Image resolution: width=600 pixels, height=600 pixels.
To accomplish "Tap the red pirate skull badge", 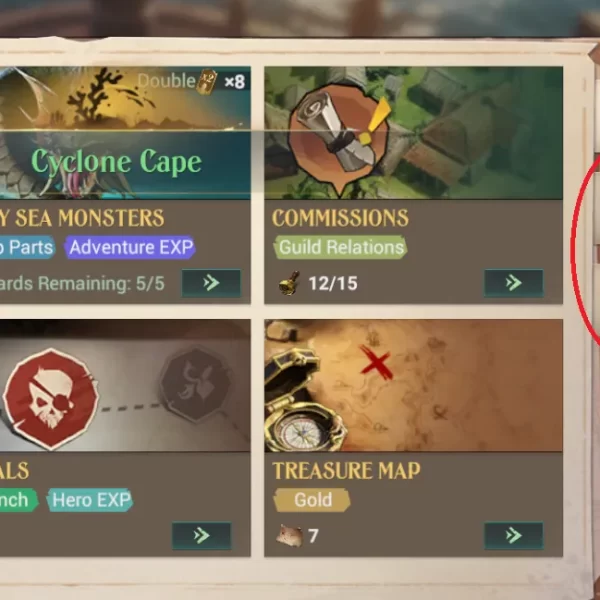I will pos(51,399).
